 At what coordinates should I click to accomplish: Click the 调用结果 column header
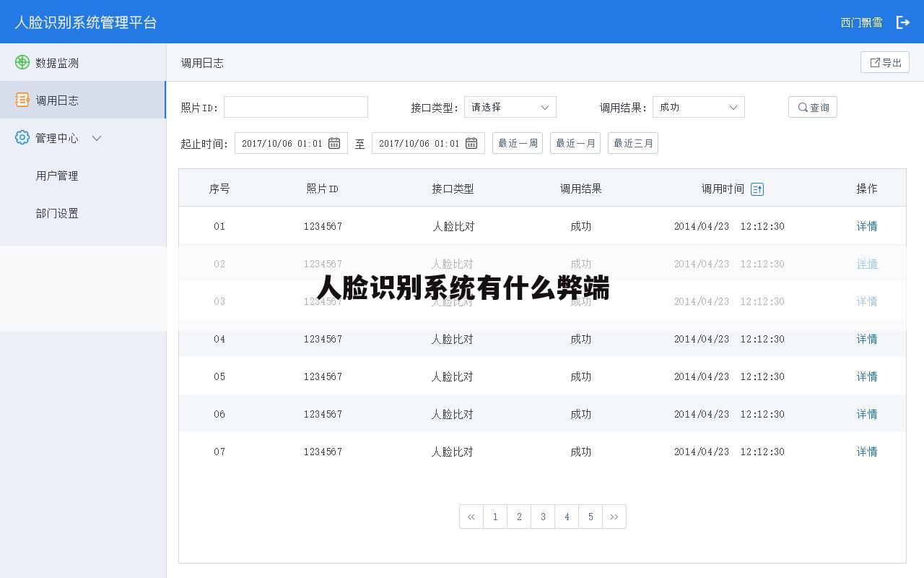click(x=581, y=189)
